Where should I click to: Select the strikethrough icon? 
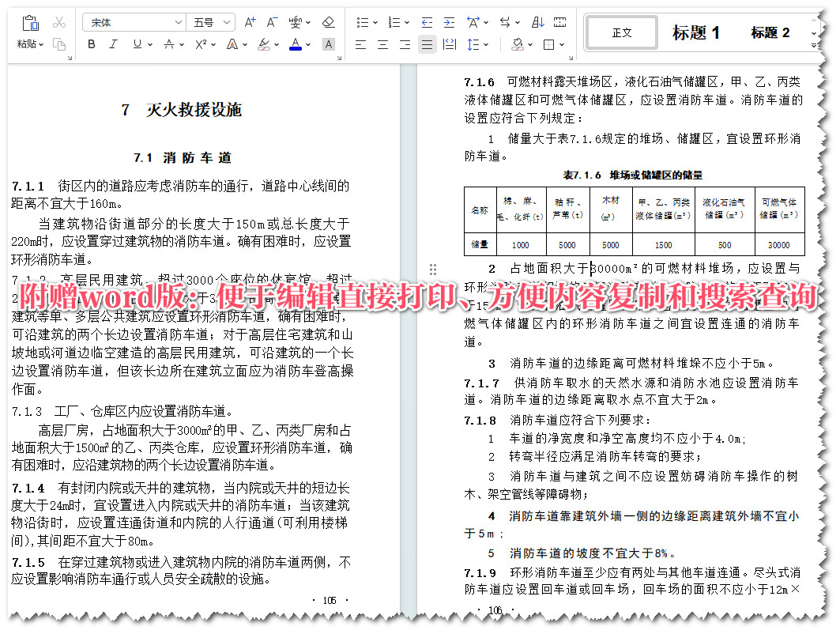click(x=169, y=43)
